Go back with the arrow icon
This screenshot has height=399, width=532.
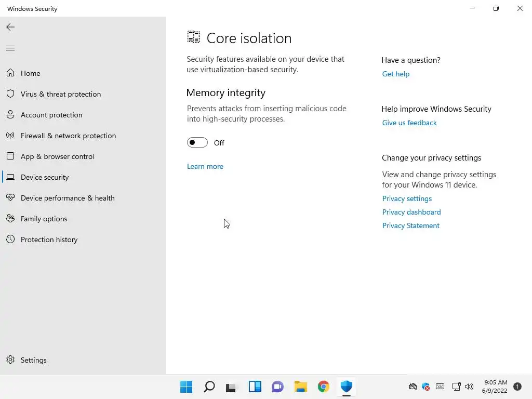click(x=10, y=27)
